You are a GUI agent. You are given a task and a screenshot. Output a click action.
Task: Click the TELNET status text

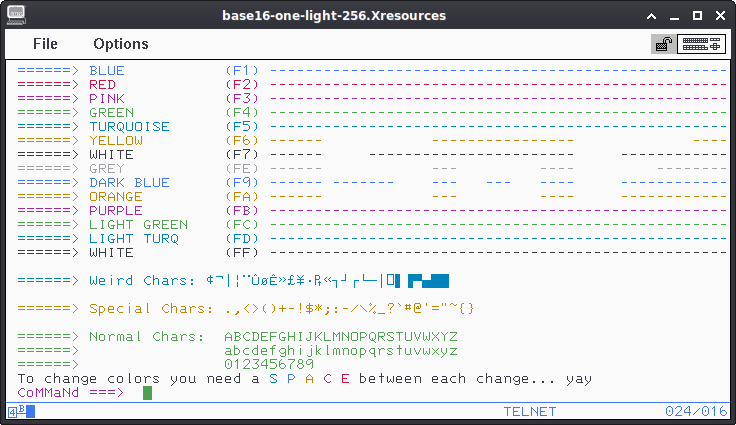pyautogui.click(x=530, y=412)
